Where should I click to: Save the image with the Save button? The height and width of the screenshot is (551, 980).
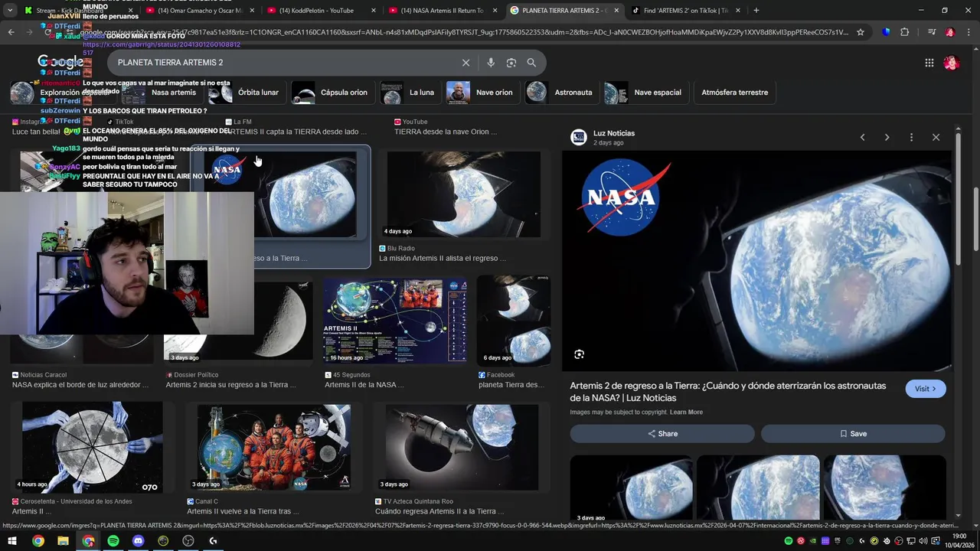click(x=853, y=433)
